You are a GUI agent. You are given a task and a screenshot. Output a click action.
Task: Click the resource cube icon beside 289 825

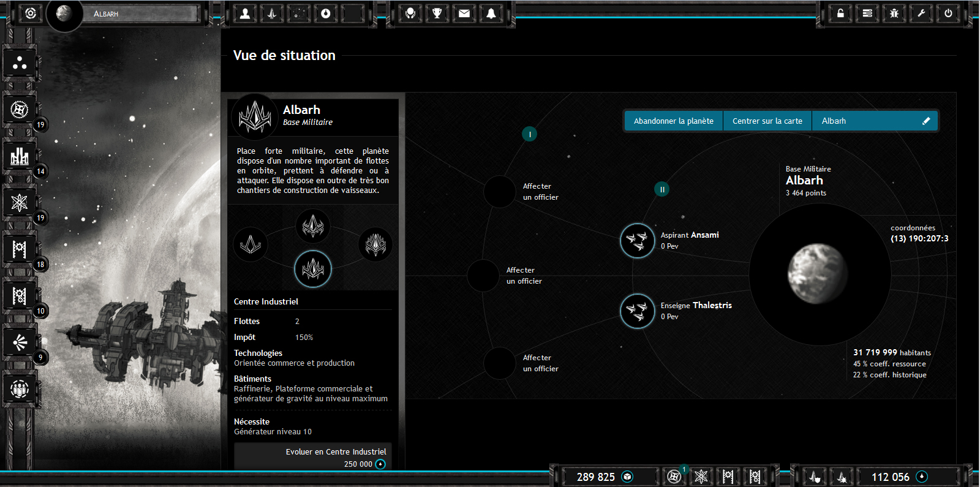(627, 477)
